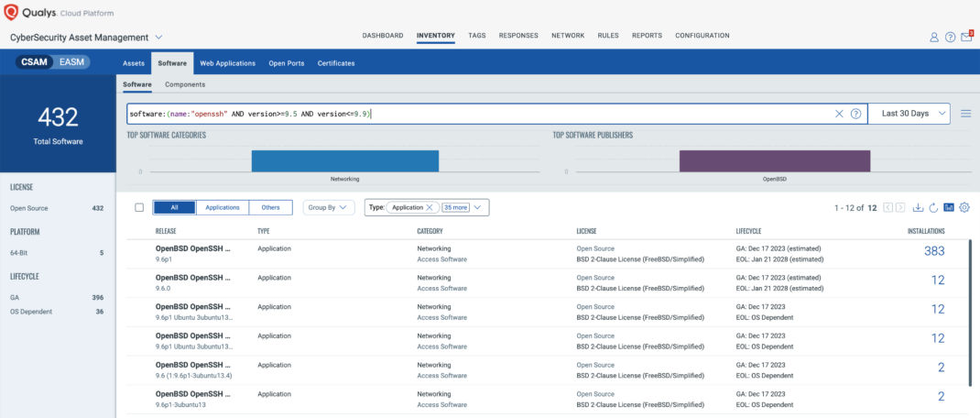Open installations for 9.6 (1:9.6p1-3ubuntu13.4) release
The height and width of the screenshot is (418, 980).
941,368
